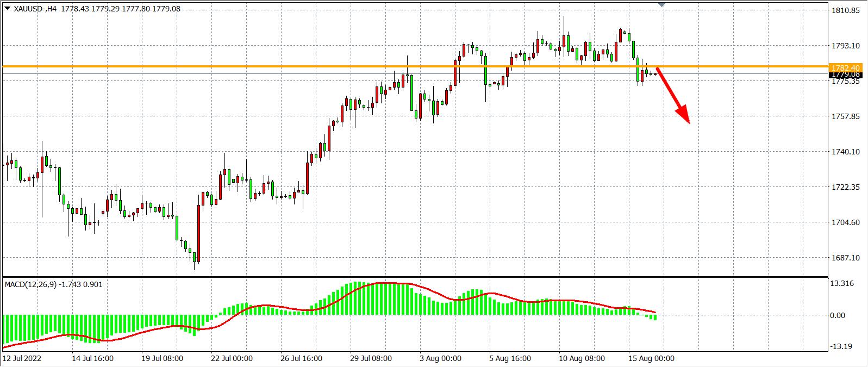The height and width of the screenshot is (367, 868).
Task: Click the 12 Jul 2022 date label
Action: 22,358
